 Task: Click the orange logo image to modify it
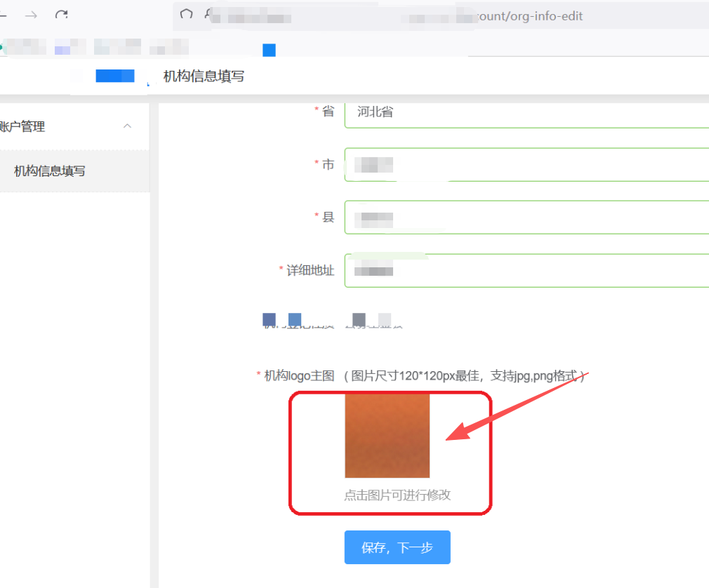[x=387, y=435]
